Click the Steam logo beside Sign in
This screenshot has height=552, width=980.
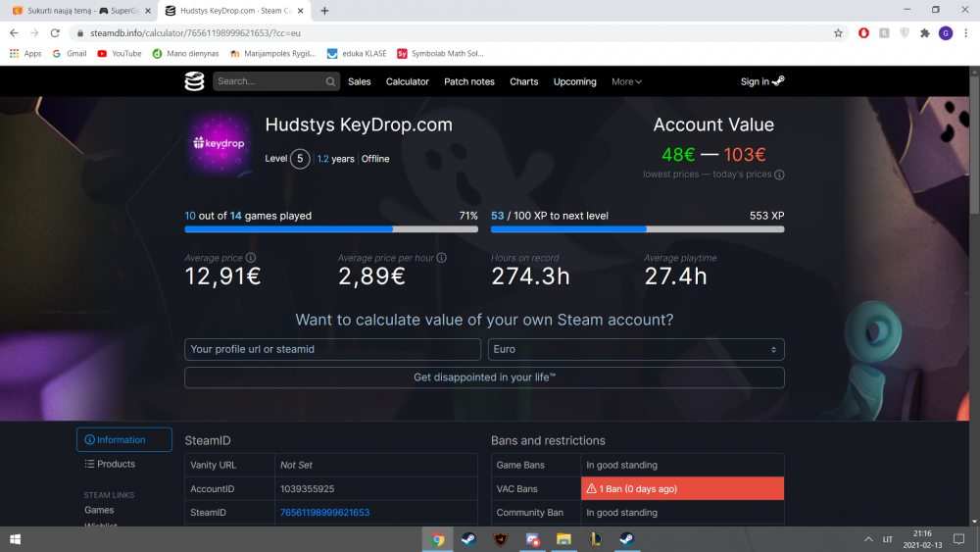pos(778,81)
